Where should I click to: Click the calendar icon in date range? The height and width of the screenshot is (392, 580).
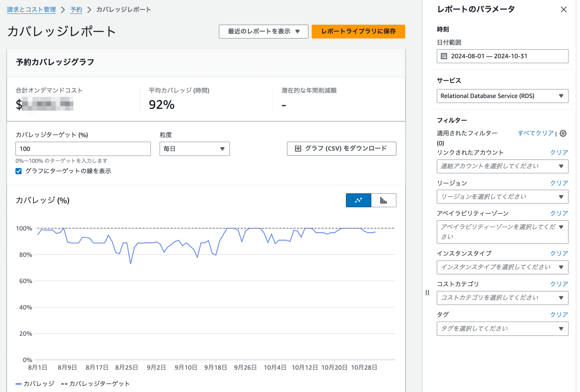coord(444,56)
